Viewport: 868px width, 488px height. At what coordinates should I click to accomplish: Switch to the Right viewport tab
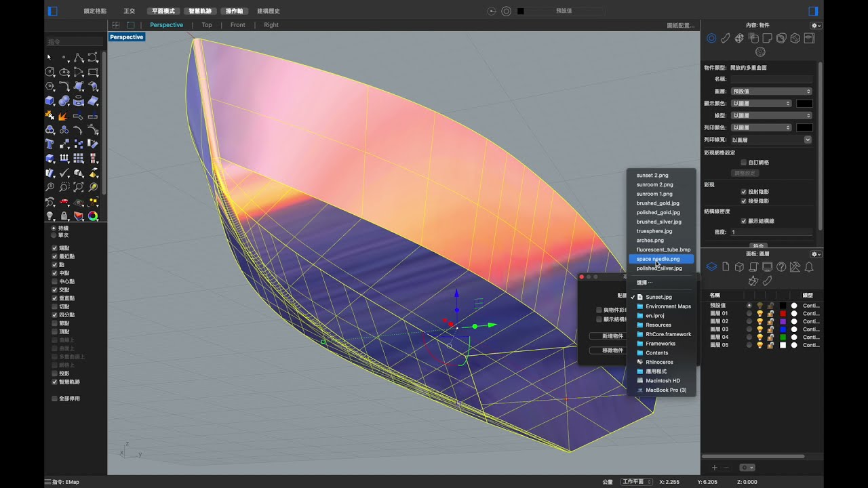pos(271,25)
